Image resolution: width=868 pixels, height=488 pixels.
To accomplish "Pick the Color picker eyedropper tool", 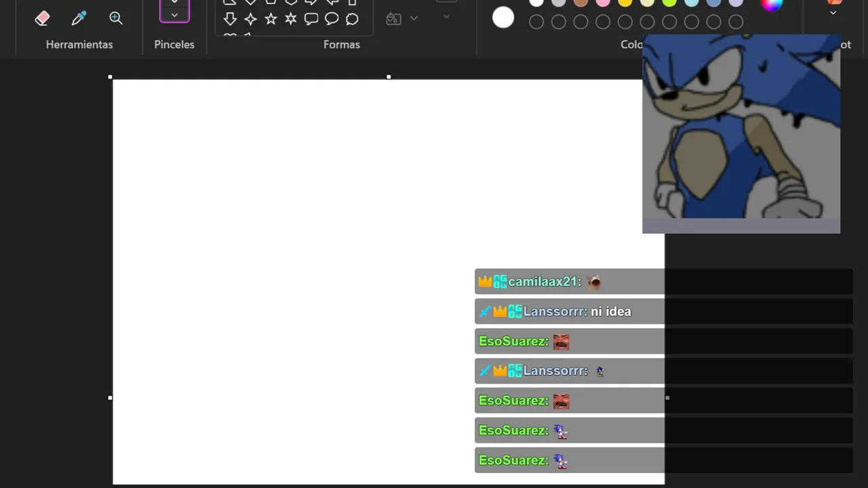I will point(79,18).
